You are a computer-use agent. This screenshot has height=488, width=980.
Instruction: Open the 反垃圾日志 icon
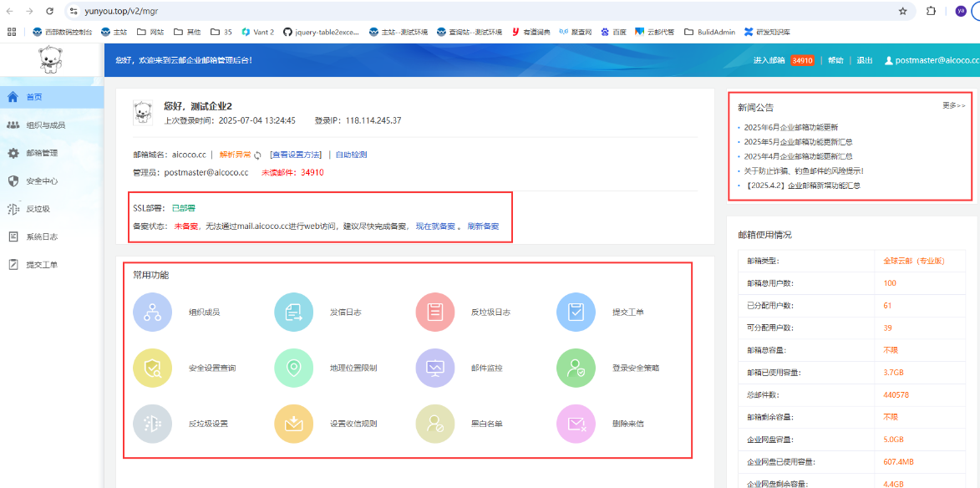coord(434,313)
